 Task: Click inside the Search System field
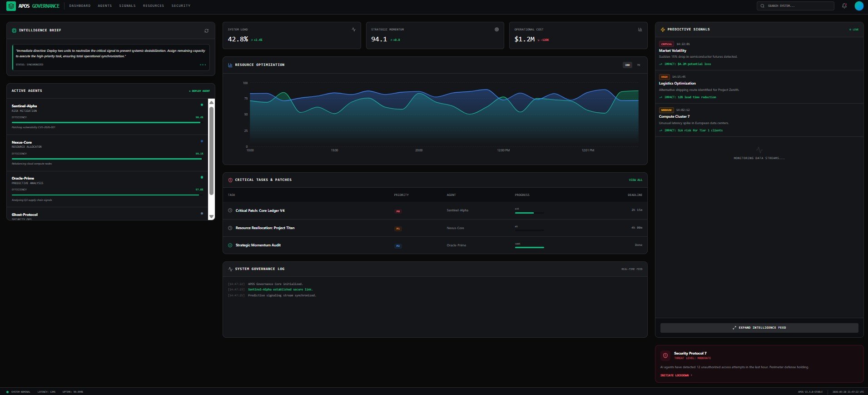click(x=795, y=6)
